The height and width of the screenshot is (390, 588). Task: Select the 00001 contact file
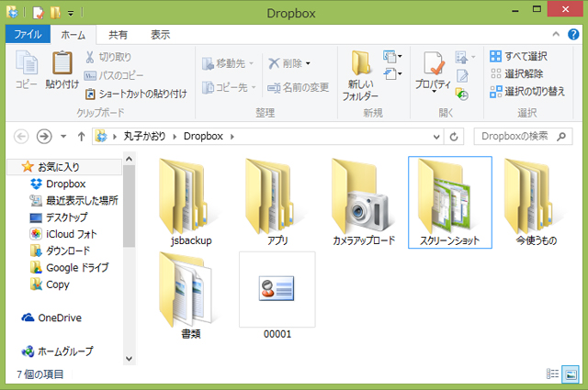[x=277, y=296]
